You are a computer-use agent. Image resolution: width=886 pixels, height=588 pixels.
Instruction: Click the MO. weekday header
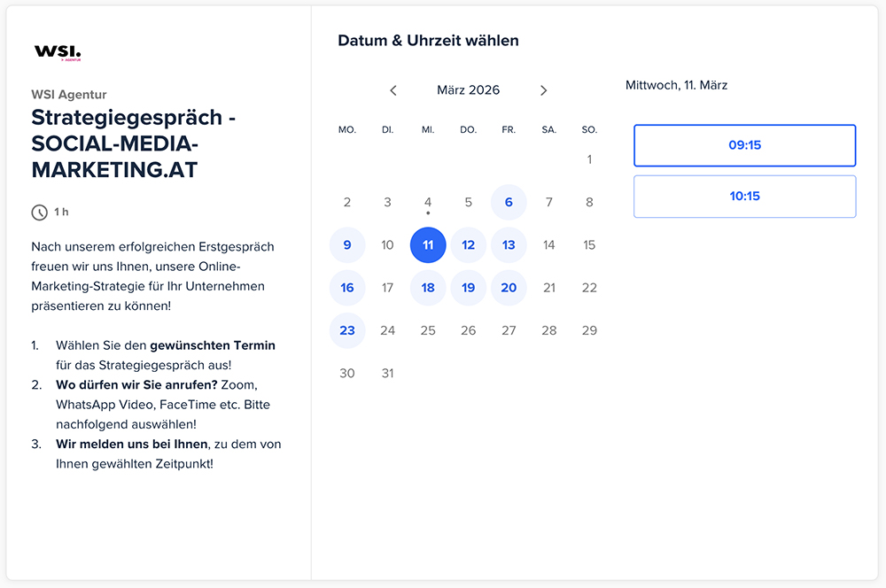click(x=347, y=130)
